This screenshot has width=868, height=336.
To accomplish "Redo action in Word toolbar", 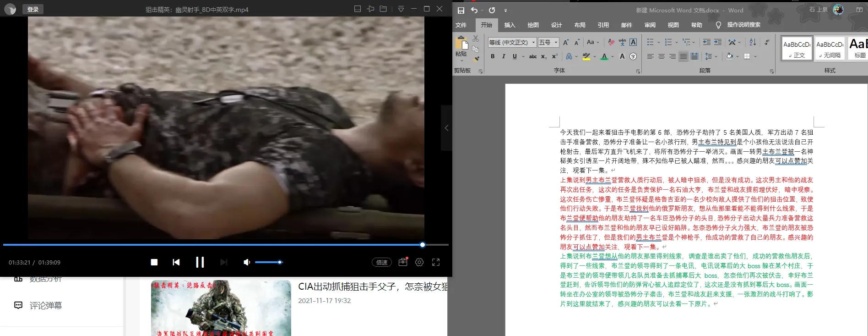I will coord(492,10).
